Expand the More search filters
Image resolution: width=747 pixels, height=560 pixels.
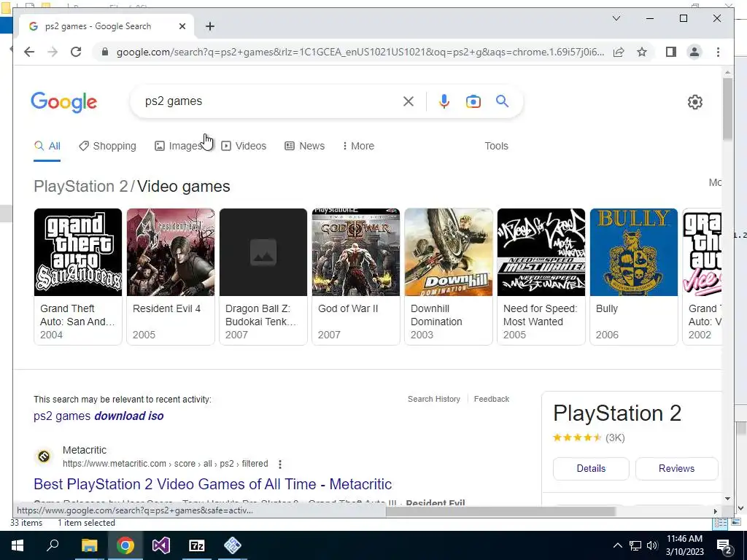click(x=358, y=146)
